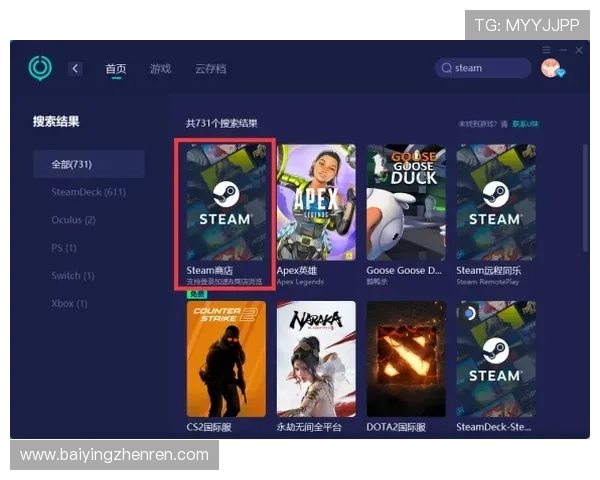Viewport: 600px width, 480px height.
Task: Click the green app logo icon
Action: [x=40, y=68]
